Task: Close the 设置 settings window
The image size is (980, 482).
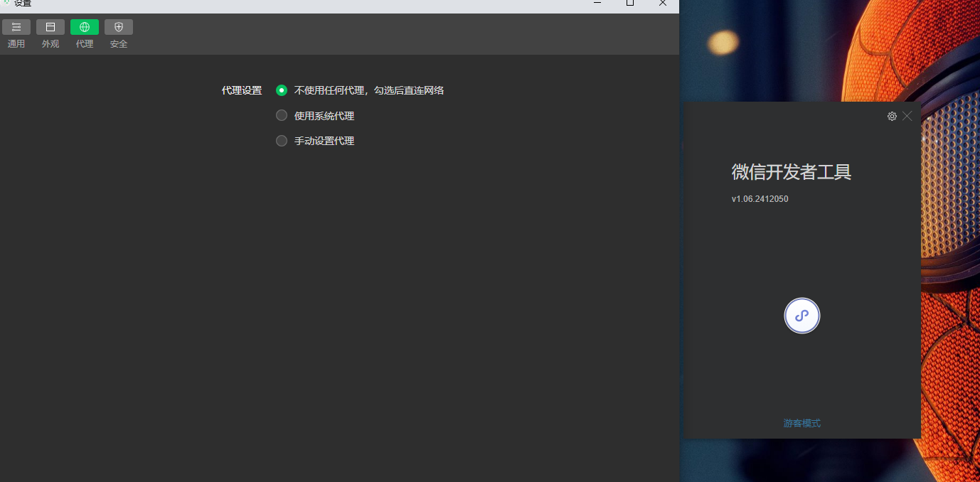Action: click(663, 3)
